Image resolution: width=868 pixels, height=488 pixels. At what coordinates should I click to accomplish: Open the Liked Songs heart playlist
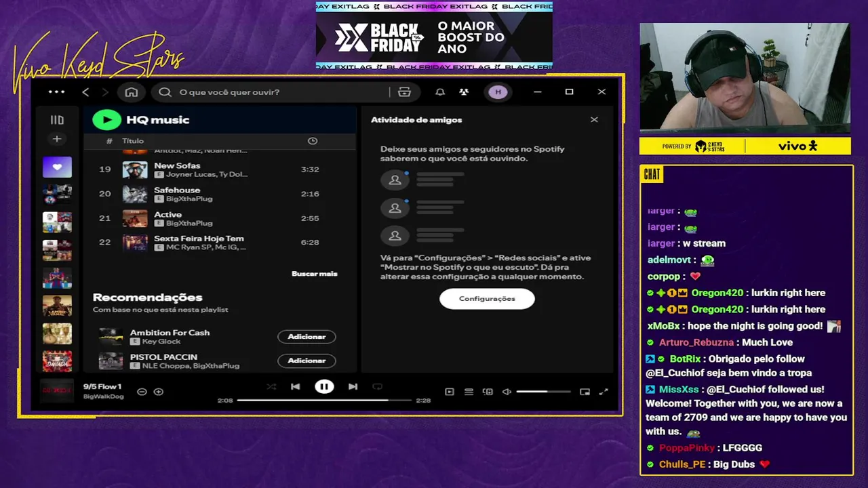pos(57,167)
